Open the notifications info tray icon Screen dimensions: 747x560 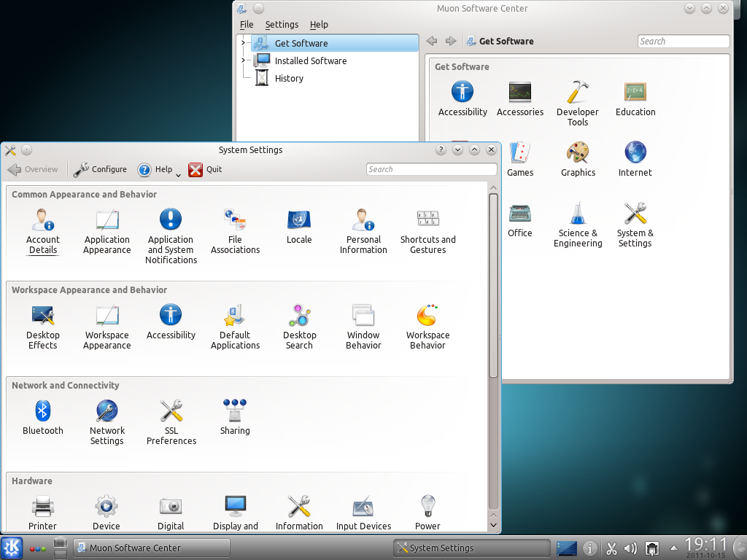pos(589,548)
